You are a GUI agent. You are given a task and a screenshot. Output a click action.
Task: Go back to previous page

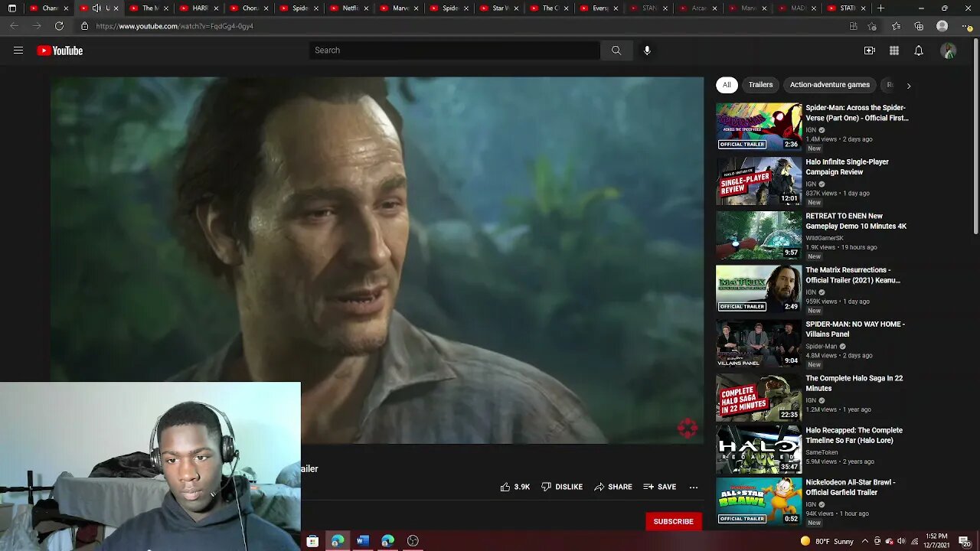coord(14,26)
